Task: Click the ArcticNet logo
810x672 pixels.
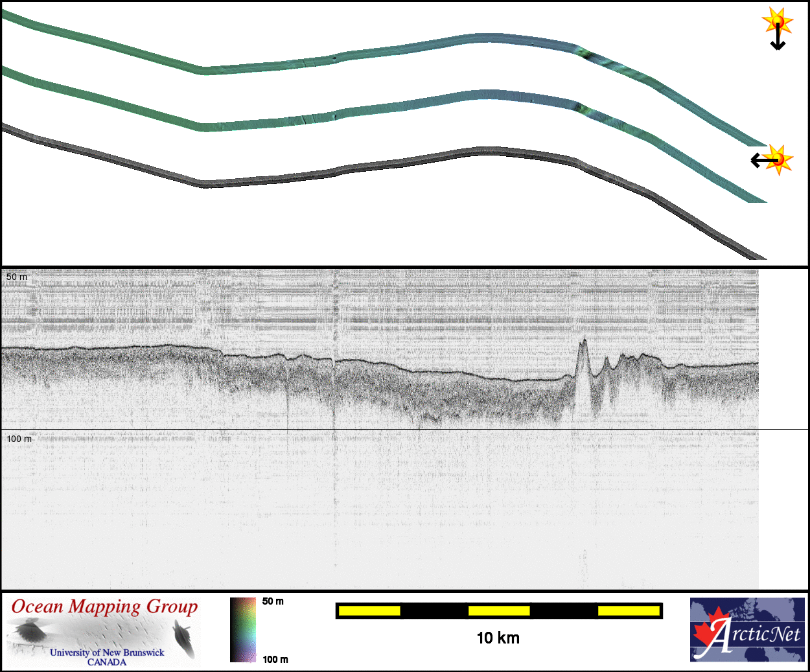Action: click(747, 629)
